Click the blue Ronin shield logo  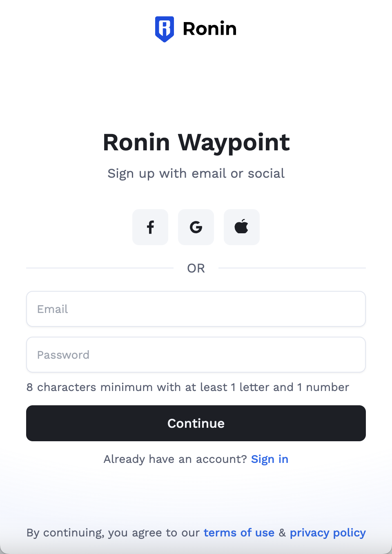(165, 29)
